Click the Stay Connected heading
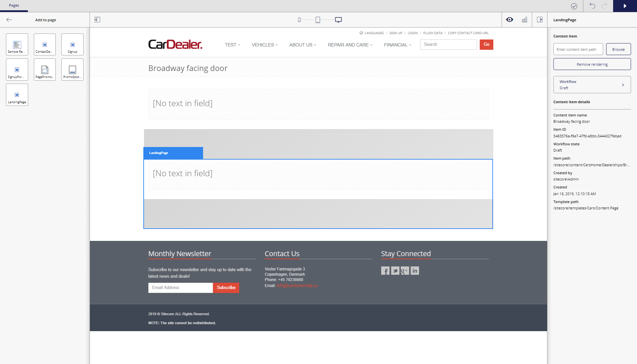Screen dimensions: 637x364 (406, 254)
